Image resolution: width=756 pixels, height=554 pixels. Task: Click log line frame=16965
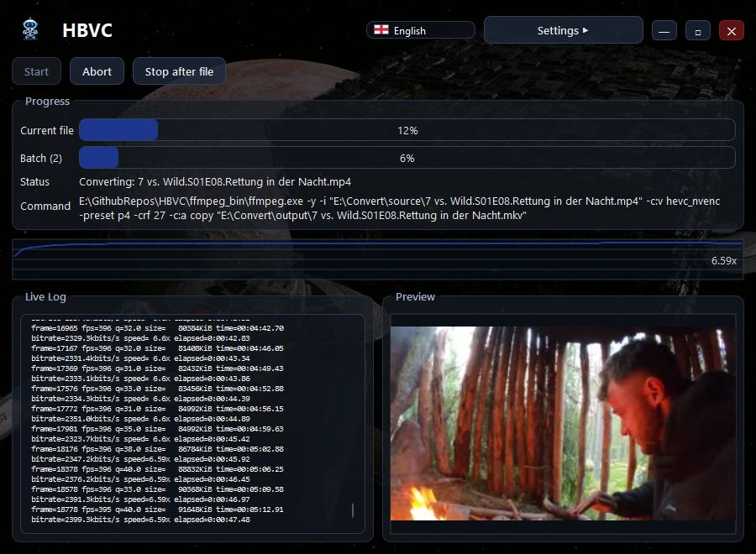tap(158, 328)
